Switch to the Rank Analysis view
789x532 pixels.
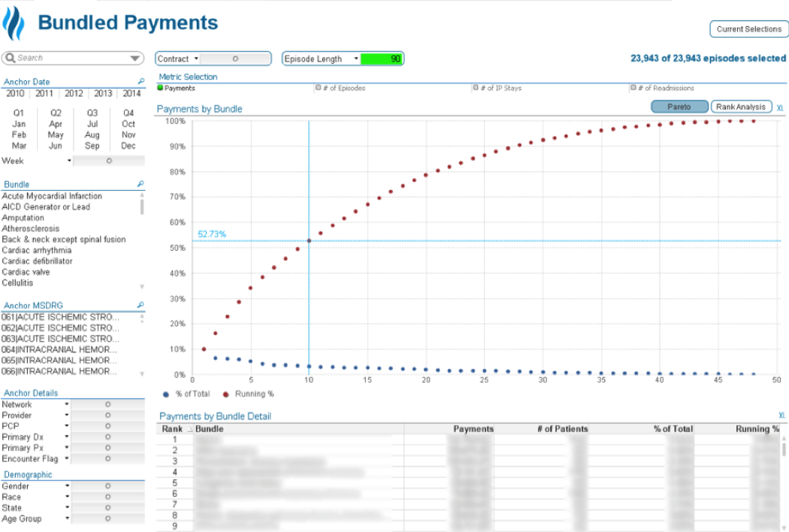point(741,107)
